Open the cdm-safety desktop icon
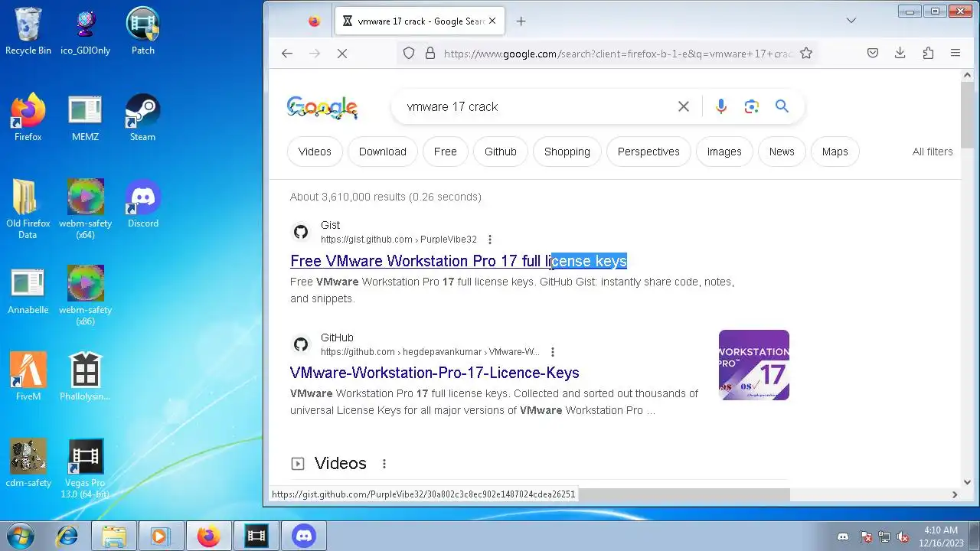 [x=28, y=463]
